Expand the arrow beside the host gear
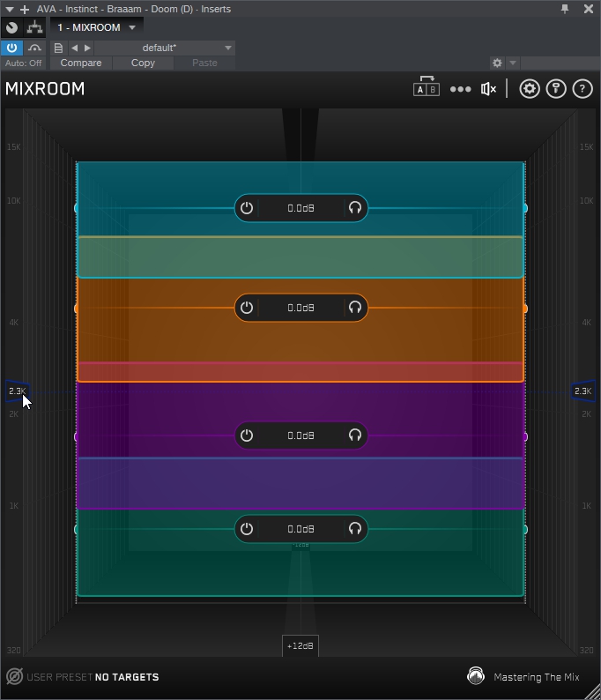 pyautogui.click(x=513, y=63)
